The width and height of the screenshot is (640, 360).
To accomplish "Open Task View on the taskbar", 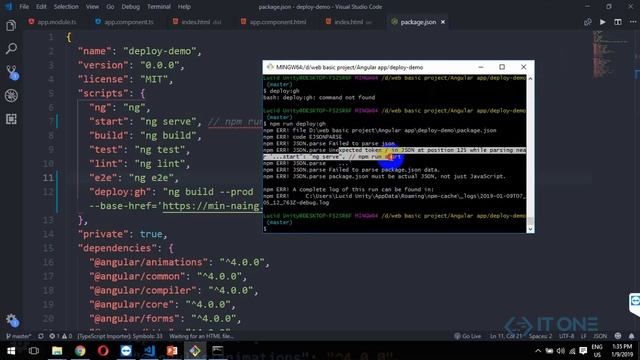I will tap(34, 351).
